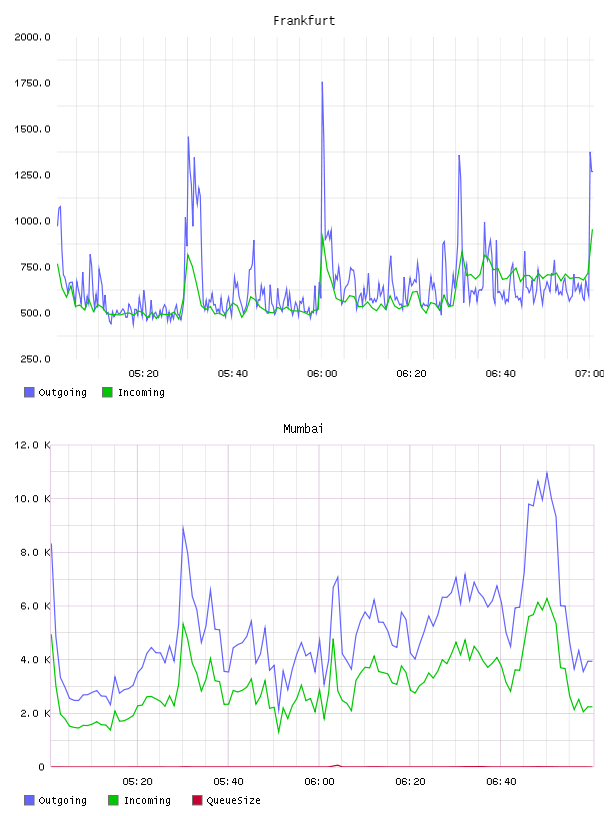Viewport: 608px width, 816px height.
Task: Click the green Incoming swatch in the Frankfurt legend
Action: (x=107, y=392)
